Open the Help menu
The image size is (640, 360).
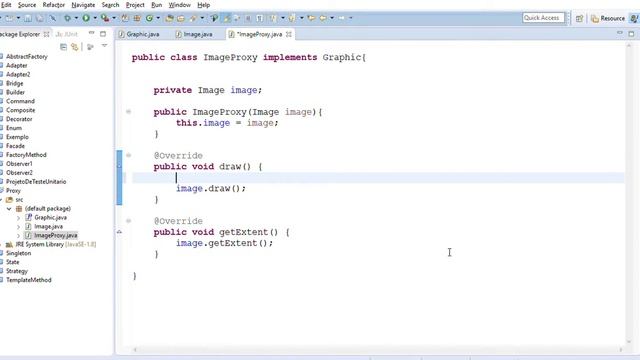point(203,5)
